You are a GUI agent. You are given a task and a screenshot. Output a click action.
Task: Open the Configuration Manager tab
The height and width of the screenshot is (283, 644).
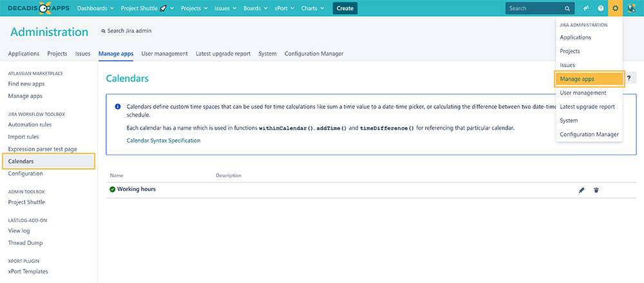314,54
